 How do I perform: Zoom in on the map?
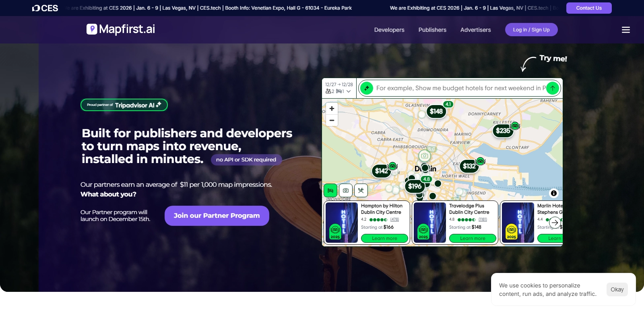332,108
